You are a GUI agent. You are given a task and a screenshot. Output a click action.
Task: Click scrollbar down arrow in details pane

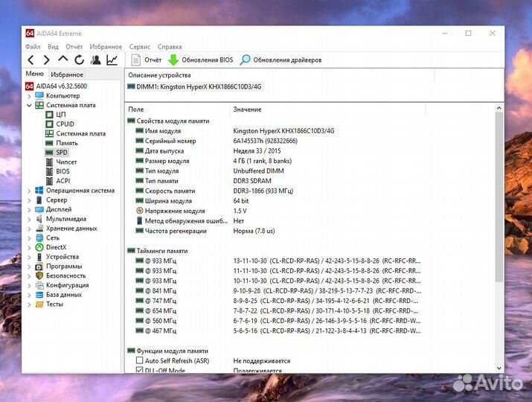[499, 368]
